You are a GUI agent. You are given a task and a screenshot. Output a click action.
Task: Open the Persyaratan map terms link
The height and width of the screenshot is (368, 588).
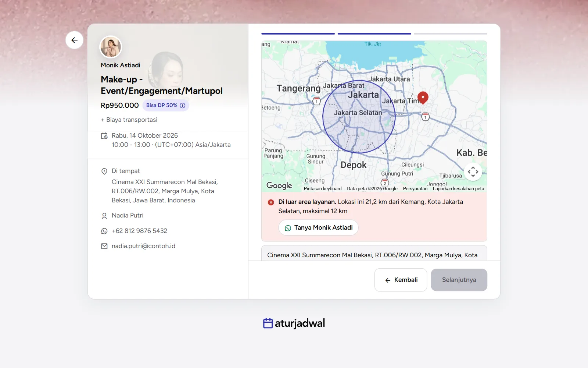click(x=415, y=189)
